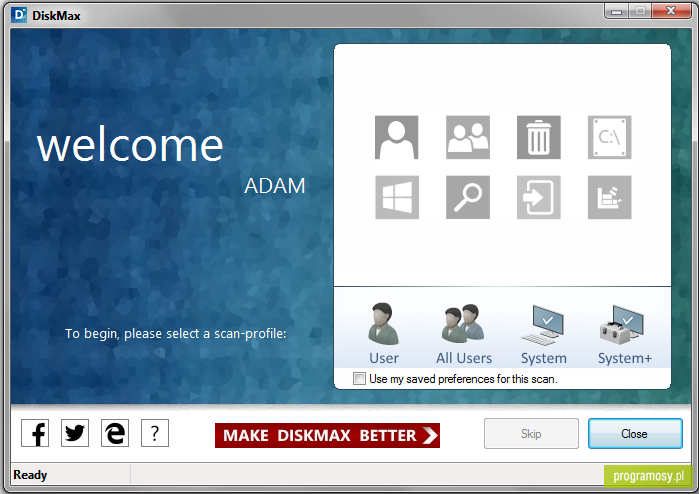Enable 'Use my saved preferences for this scan'
This screenshot has width=699, height=494.
359,379
